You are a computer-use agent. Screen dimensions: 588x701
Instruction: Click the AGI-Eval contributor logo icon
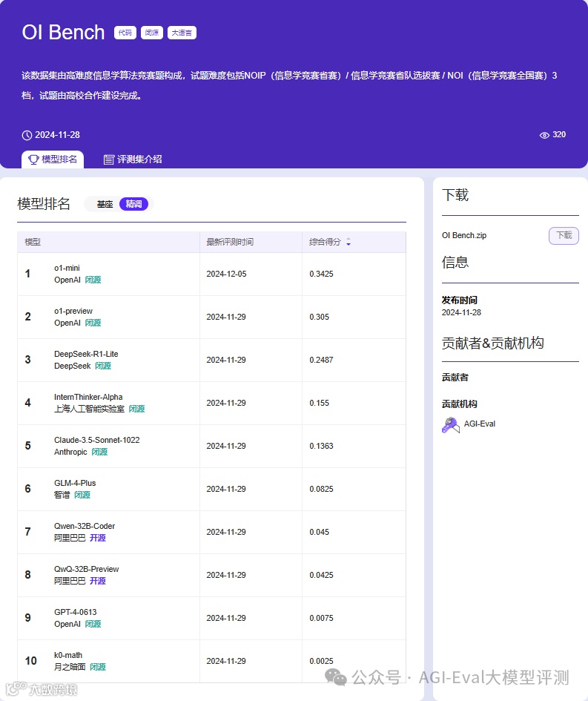450,425
